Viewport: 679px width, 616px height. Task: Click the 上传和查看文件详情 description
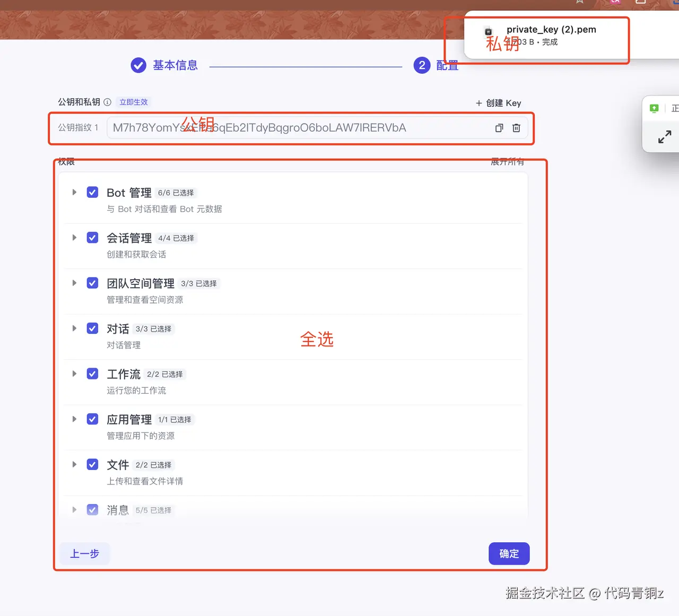pyautogui.click(x=145, y=481)
